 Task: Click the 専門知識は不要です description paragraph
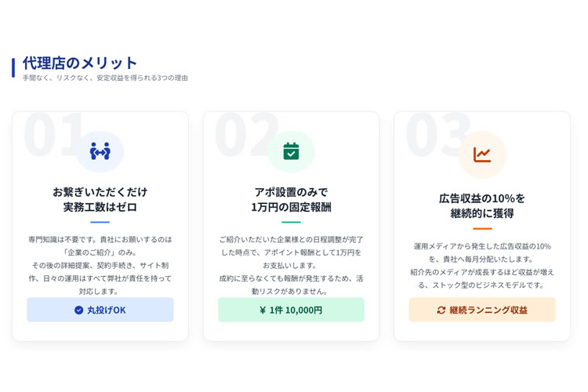100,265
